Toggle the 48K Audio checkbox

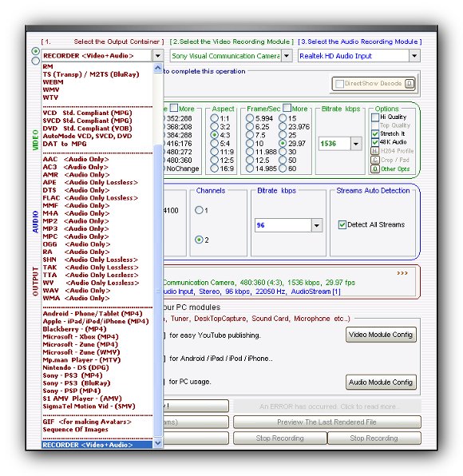click(375, 142)
